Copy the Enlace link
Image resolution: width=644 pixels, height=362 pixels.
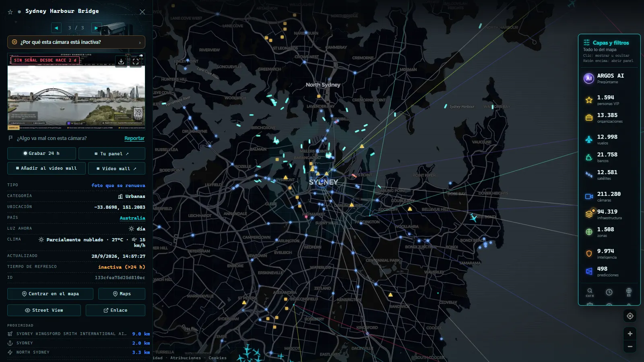coord(116,310)
